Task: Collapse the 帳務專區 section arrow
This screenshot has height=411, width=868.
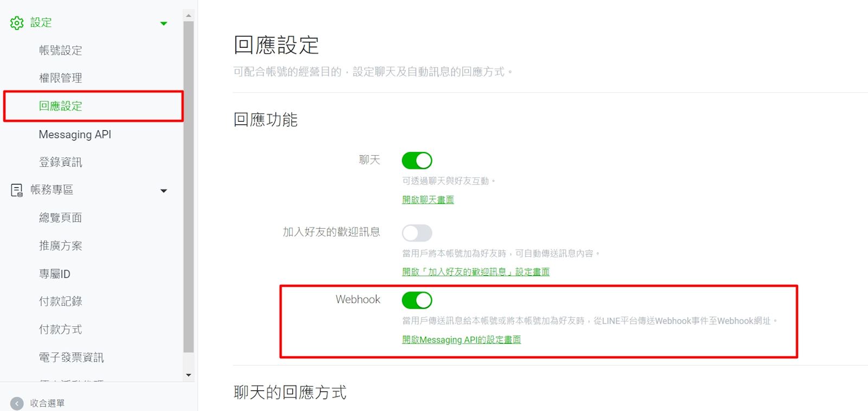Action: pyautogui.click(x=164, y=191)
